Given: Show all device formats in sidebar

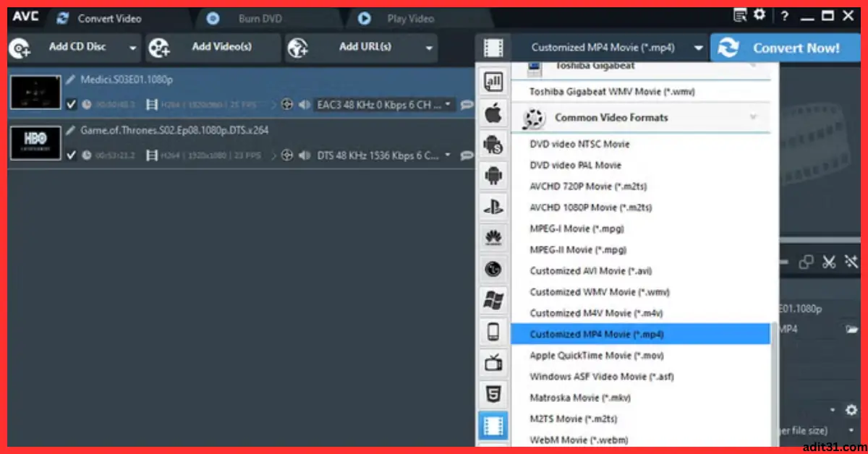Looking at the screenshot, I should tap(493, 82).
